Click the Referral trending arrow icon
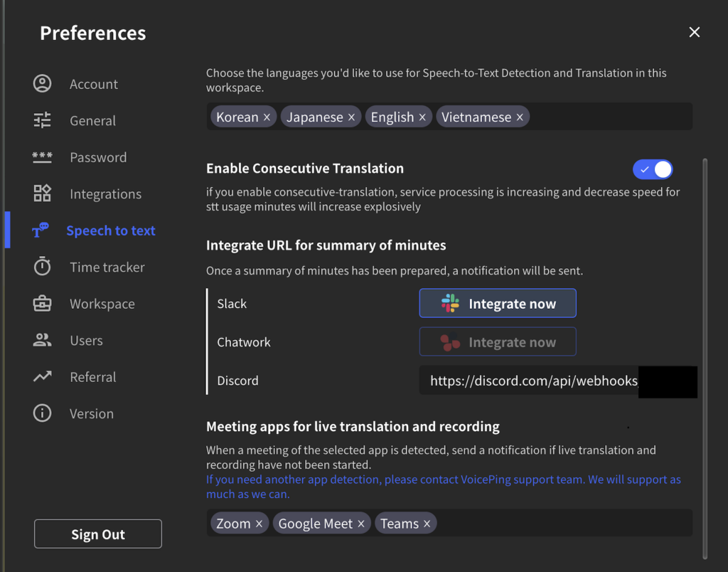Viewport: 728px width, 572px height. (x=43, y=377)
